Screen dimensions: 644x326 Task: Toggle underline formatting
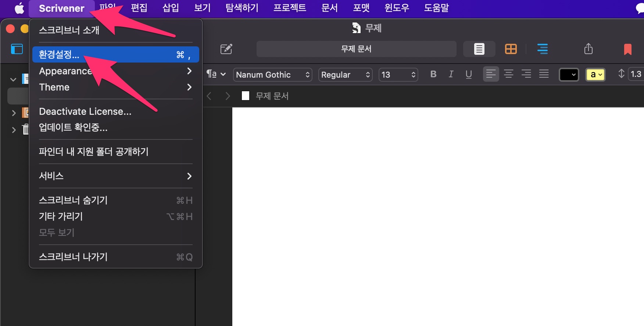(469, 74)
